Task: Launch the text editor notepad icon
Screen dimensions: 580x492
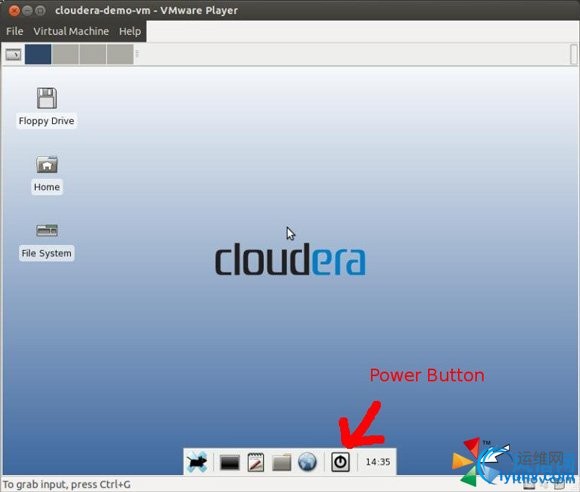Action: click(x=256, y=462)
